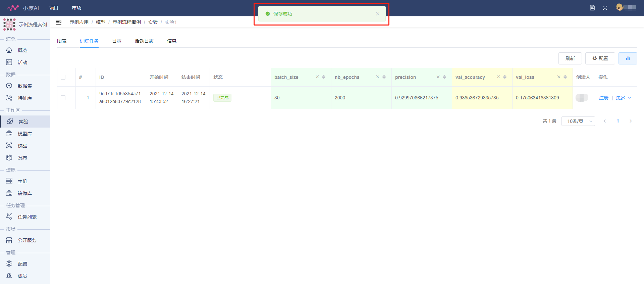Go to previous page arrow
The image size is (644, 284).
(605, 121)
